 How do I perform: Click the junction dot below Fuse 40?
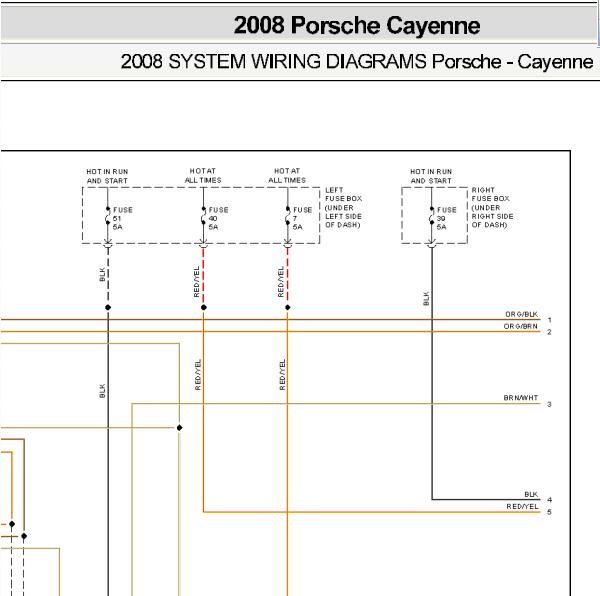click(204, 308)
